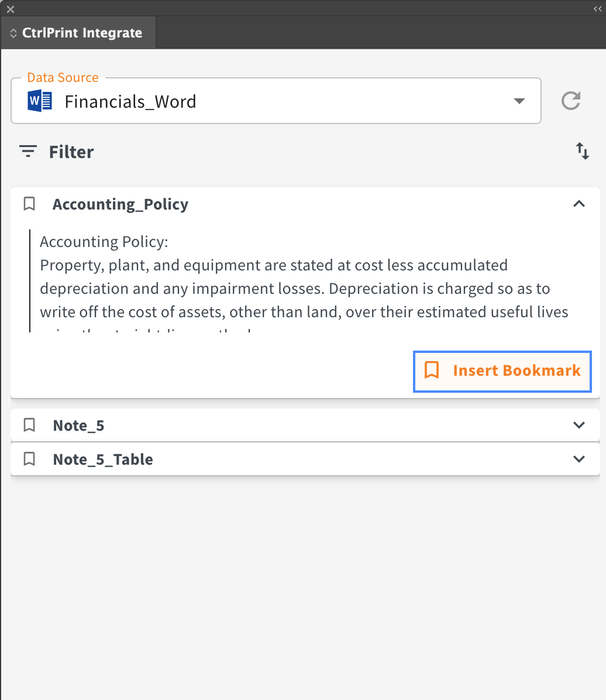Viewport: 606px width, 700px height.
Task: Open the Data Source dropdown arrow
Action: coord(519,101)
